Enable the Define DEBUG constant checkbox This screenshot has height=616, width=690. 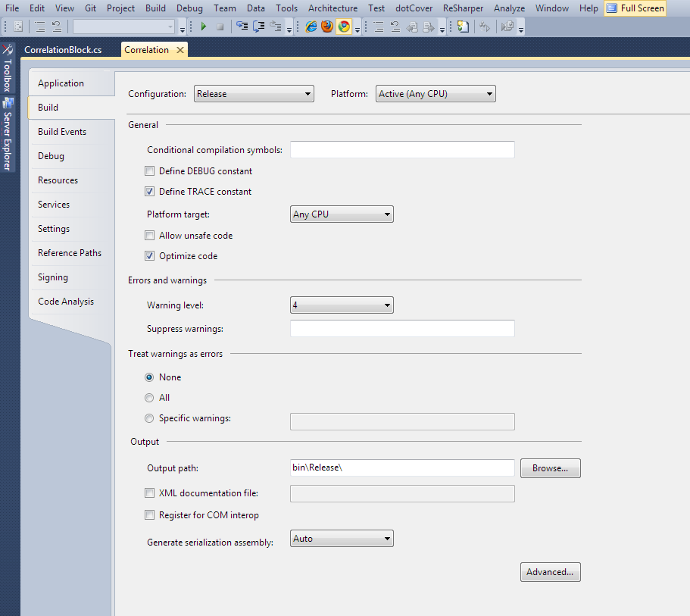coord(150,171)
